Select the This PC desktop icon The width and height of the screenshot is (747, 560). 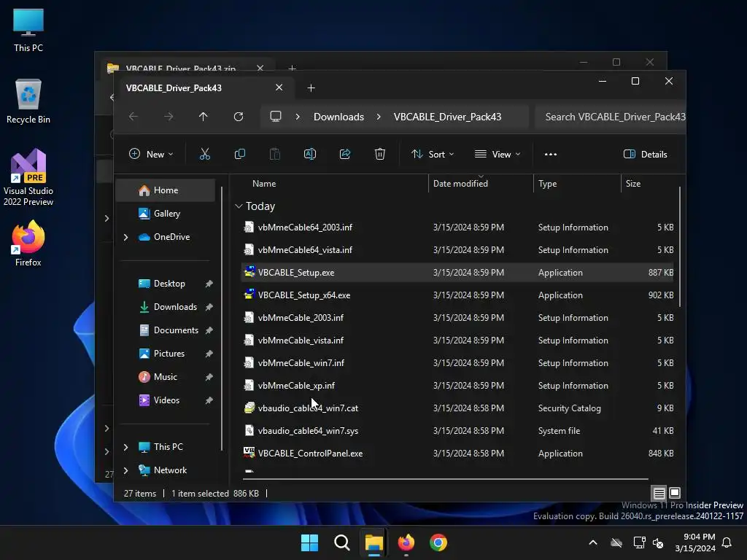[x=28, y=30]
